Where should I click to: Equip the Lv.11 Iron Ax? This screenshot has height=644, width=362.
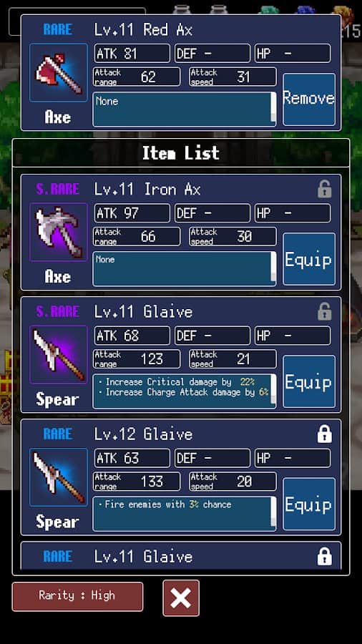tap(309, 259)
